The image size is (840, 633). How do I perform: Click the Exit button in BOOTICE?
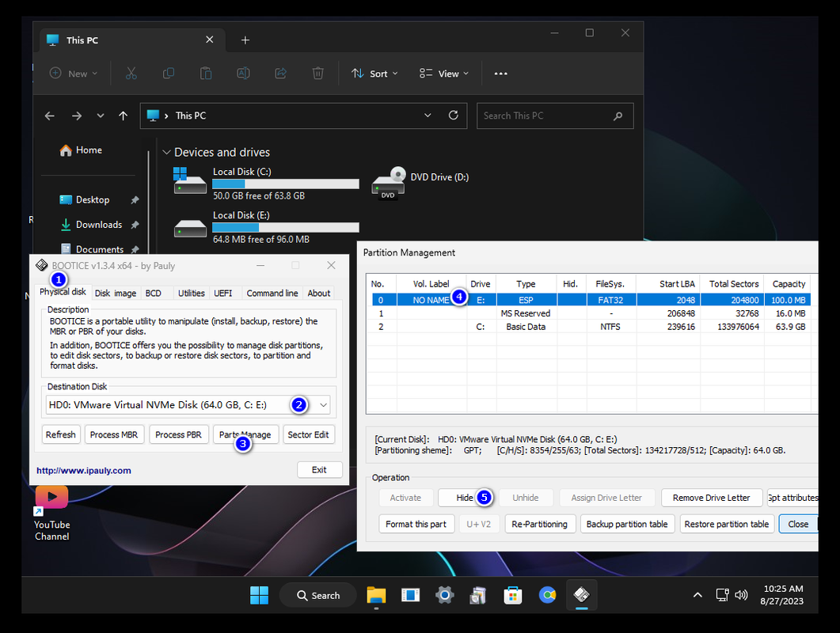coord(319,470)
